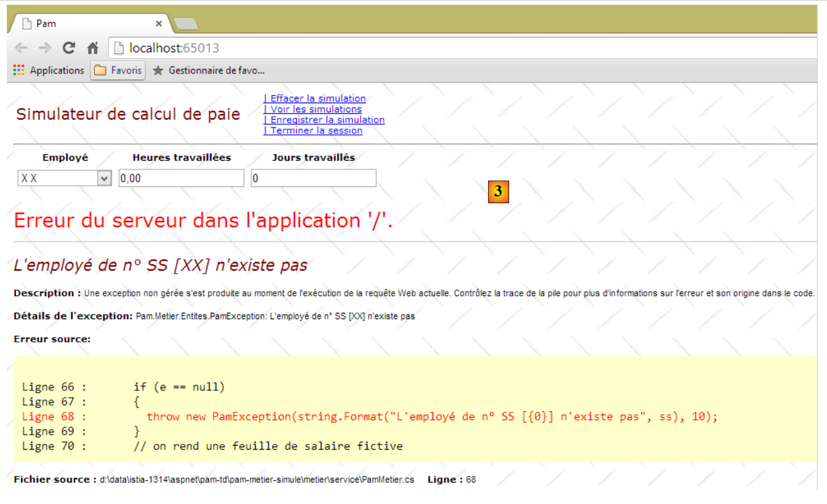This screenshot has width=827, height=504.
Task: Open the Favoris bookmarks folder
Action: pos(118,70)
